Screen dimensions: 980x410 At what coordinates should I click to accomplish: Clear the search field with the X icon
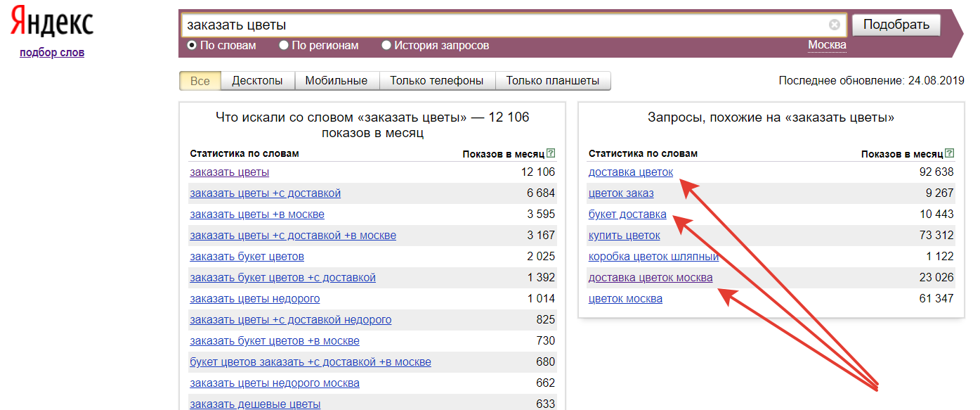pos(834,25)
